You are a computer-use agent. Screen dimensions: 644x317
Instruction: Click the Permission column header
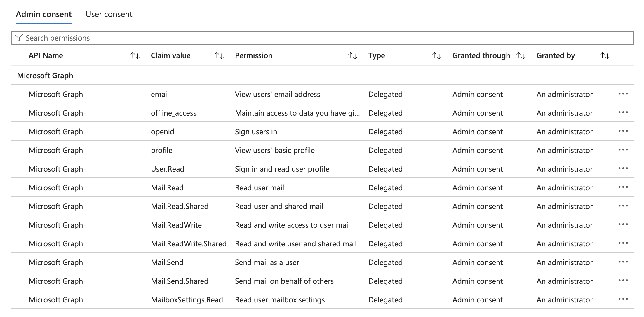(x=254, y=55)
